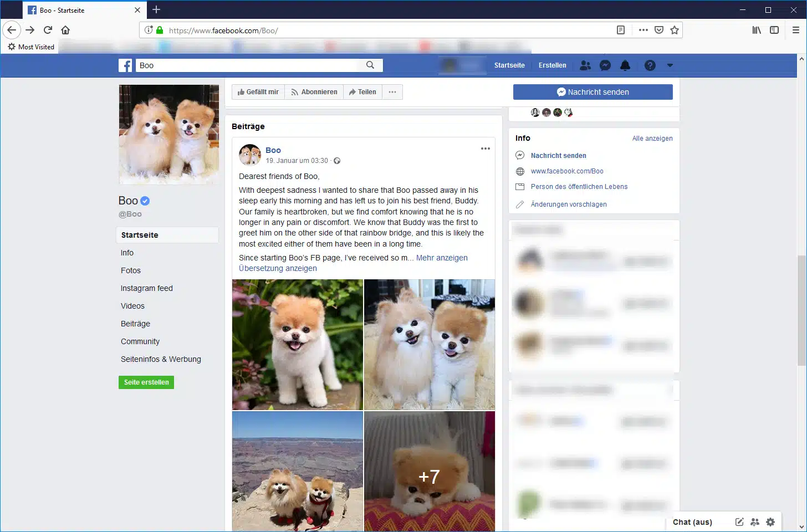Open the photo of two dogs indoors
This screenshot has height=532, width=807.
pyautogui.click(x=430, y=345)
